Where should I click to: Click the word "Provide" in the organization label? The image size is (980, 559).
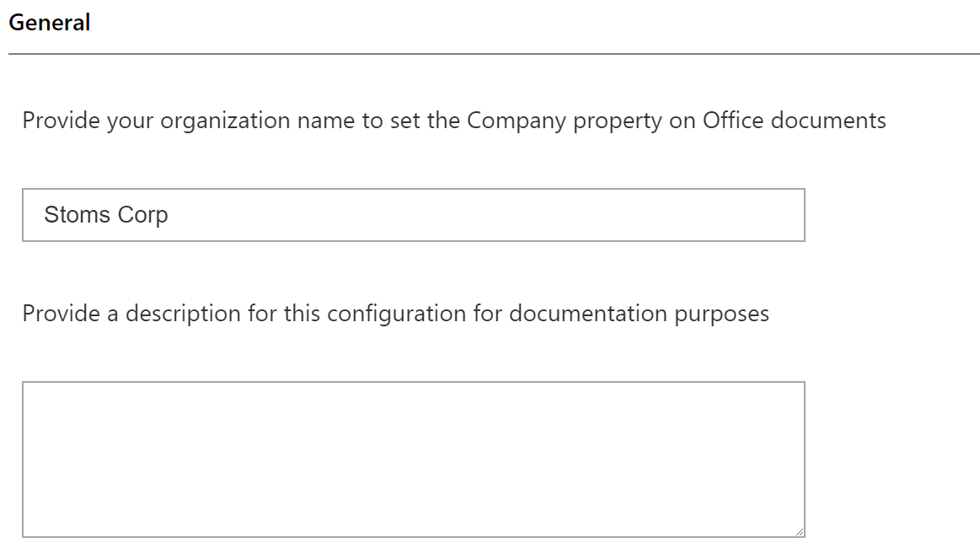[x=62, y=120]
